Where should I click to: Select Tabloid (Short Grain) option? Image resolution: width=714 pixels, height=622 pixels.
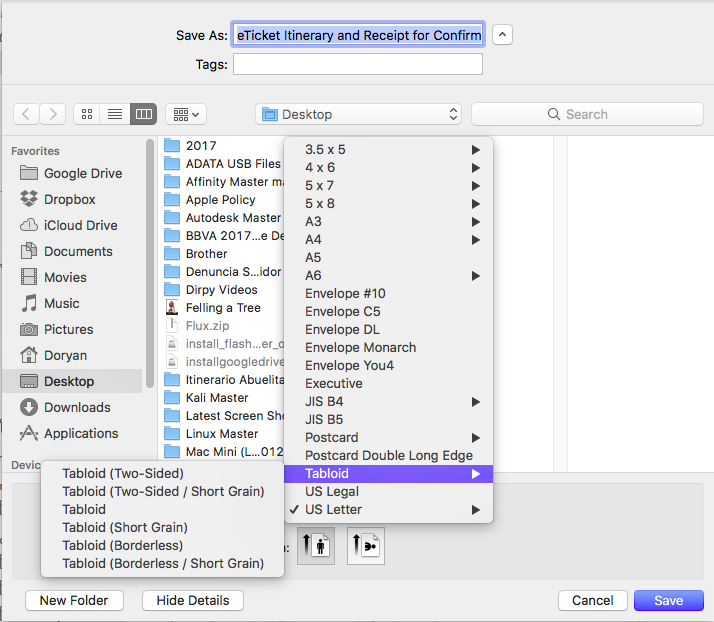click(x=162, y=527)
